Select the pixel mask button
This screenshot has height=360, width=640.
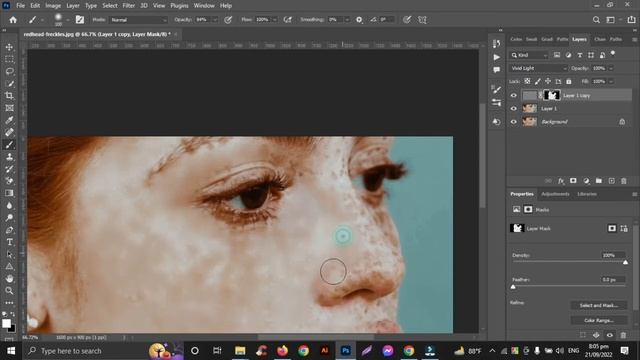point(611,229)
